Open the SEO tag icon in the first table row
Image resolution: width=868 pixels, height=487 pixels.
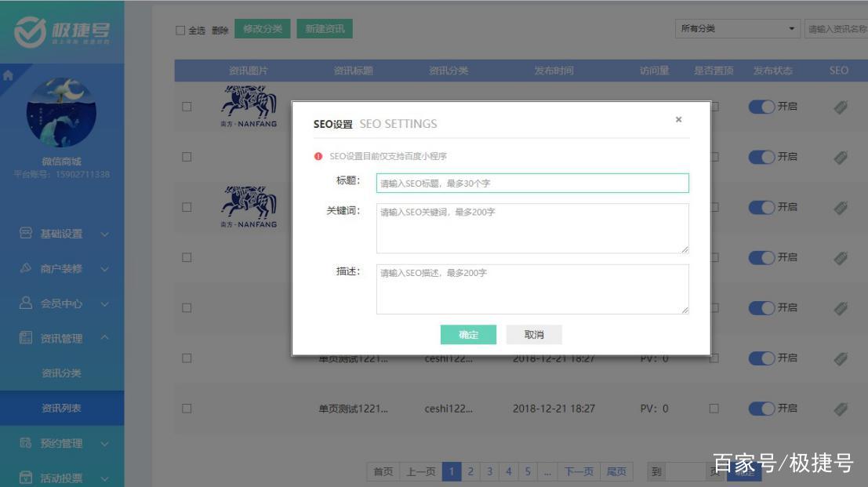[x=841, y=107]
